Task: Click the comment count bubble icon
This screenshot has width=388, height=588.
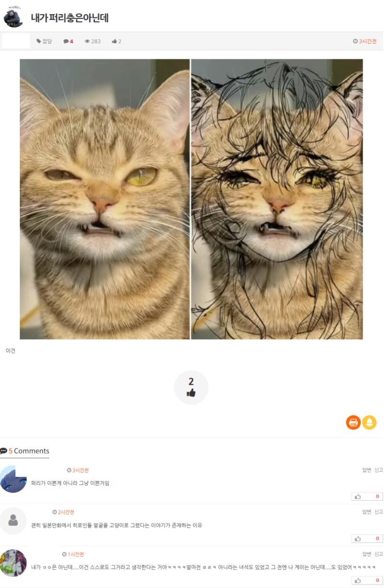Action: click(66, 41)
